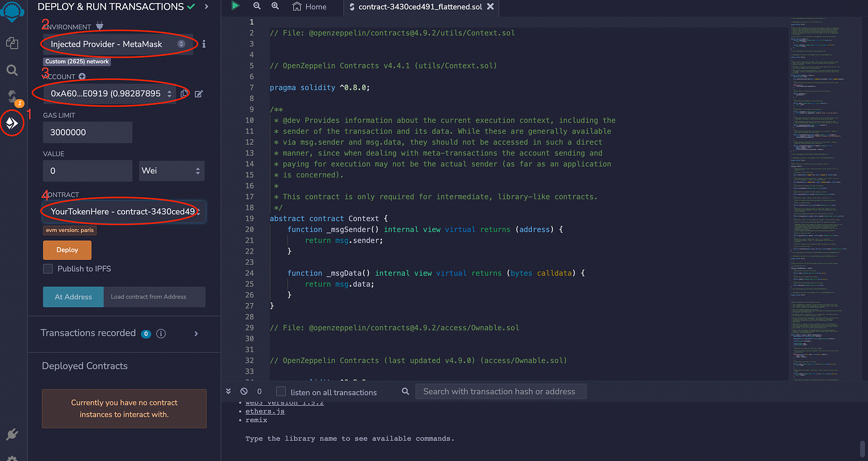
Task: Click the Value input field showing 0
Action: pyautogui.click(x=87, y=171)
